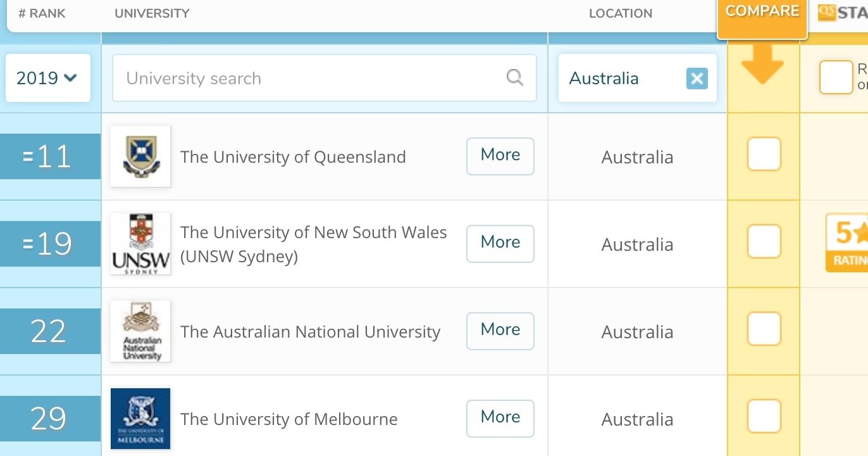Click the magnifier icon in University search
868x456 pixels.
point(515,78)
